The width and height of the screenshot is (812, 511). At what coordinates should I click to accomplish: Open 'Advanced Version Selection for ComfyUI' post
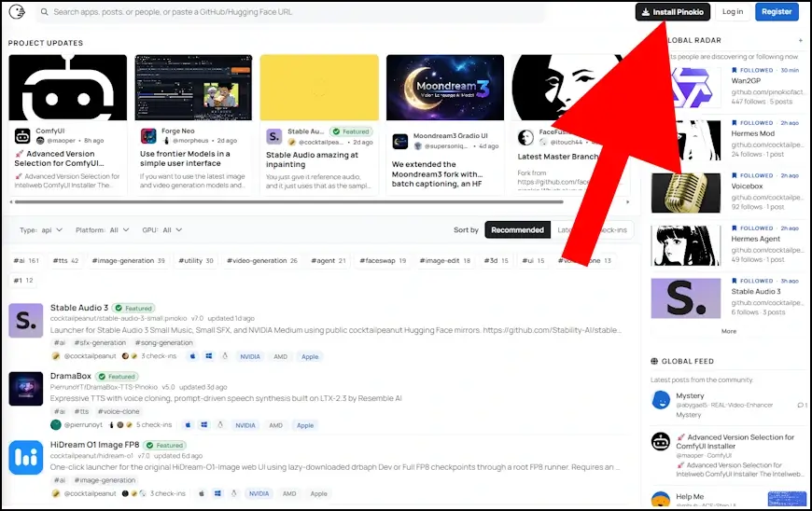[60, 159]
